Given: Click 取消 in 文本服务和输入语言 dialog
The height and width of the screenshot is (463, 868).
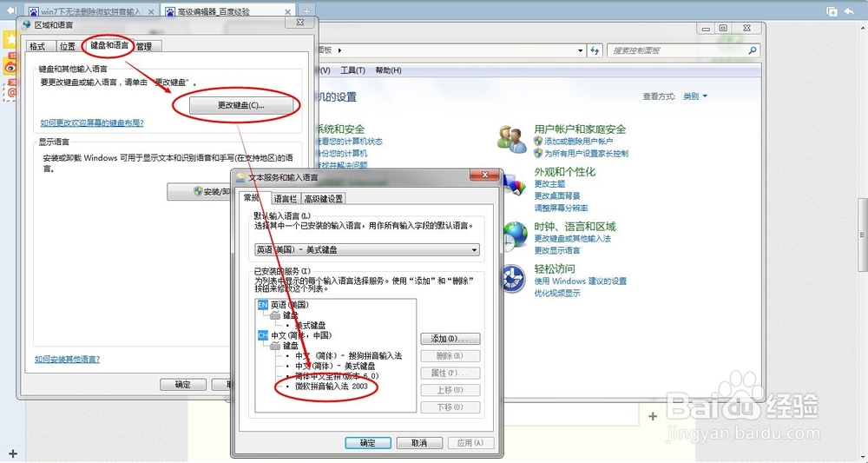Looking at the screenshot, I should (x=419, y=442).
